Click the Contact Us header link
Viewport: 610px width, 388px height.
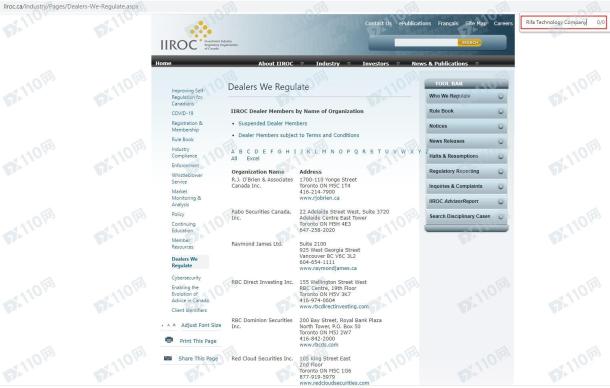[x=378, y=23]
